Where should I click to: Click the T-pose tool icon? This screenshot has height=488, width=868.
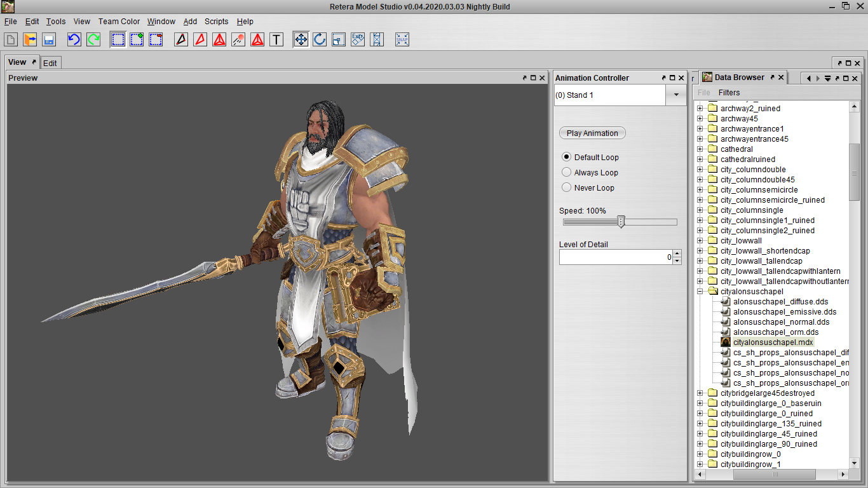click(x=276, y=39)
